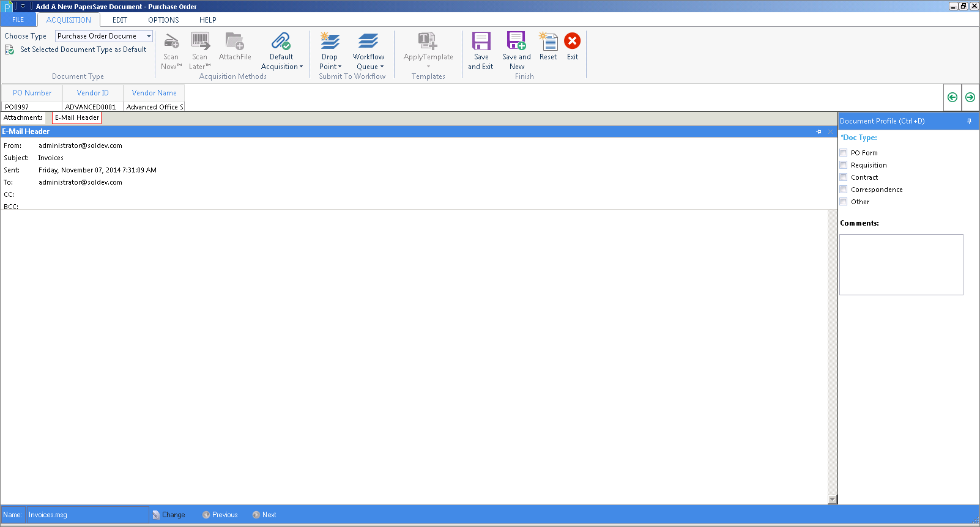Click the AttachFile folder icon
This screenshot has width=980, height=527.
235,42
